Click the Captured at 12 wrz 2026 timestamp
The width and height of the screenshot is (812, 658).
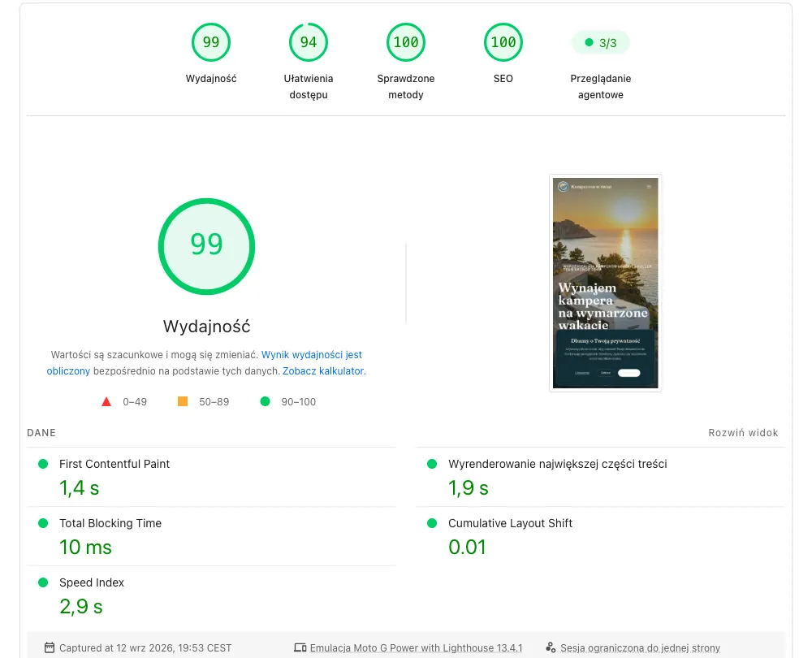(x=145, y=647)
